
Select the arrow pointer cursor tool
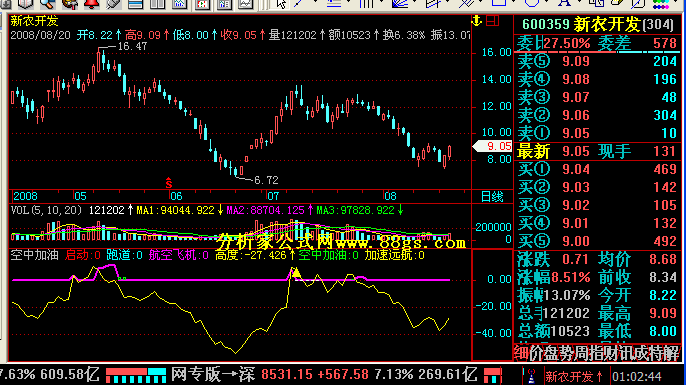(280, 4)
